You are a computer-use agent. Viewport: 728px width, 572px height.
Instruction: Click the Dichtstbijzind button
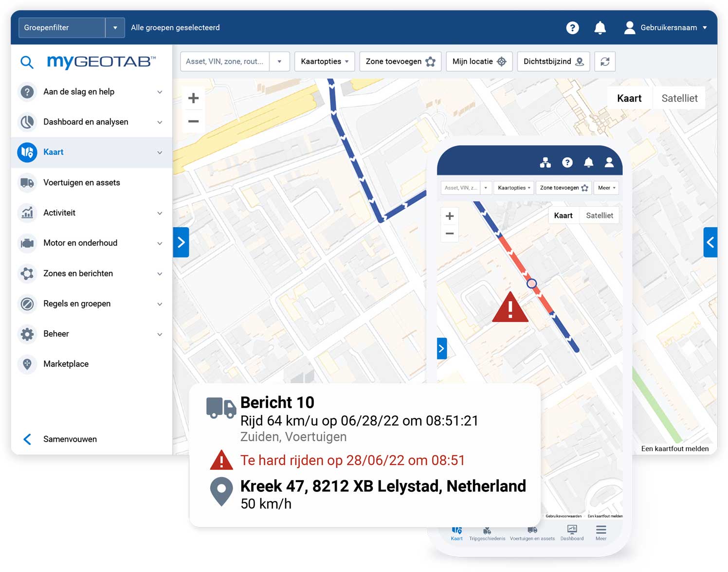coord(554,61)
